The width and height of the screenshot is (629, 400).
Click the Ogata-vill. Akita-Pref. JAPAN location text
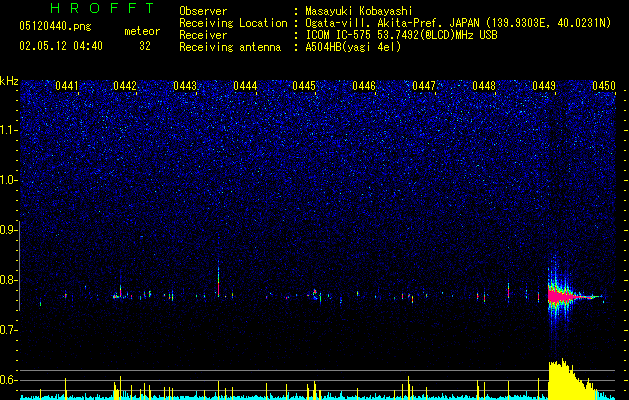coord(458,23)
